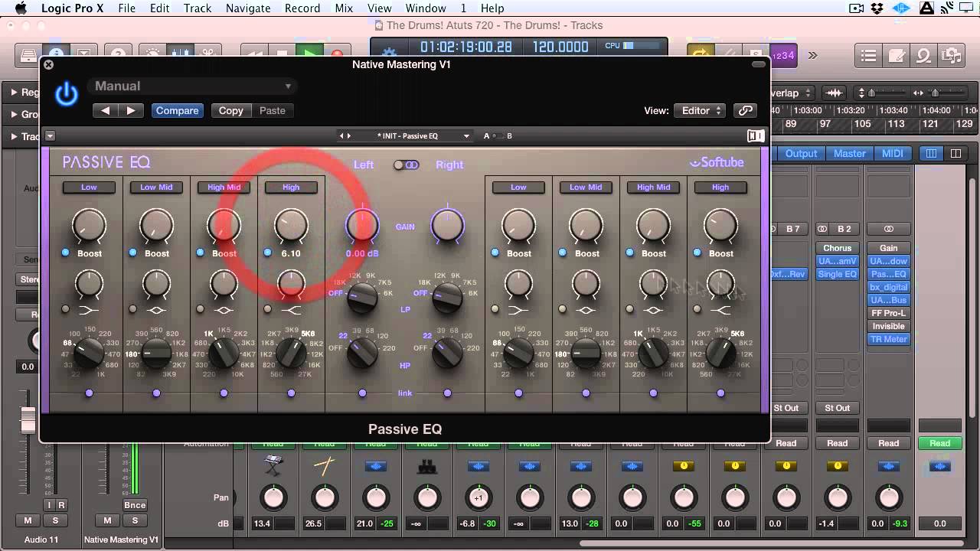Click the Cycle mode button
980x551 pixels.
pyautogui.click(x=700, y=55)
